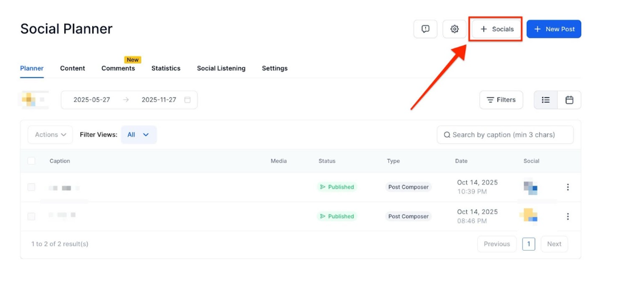Check the first post row checkbox
The height and width of the screenshot is (291, 644).
coord(31,187)
